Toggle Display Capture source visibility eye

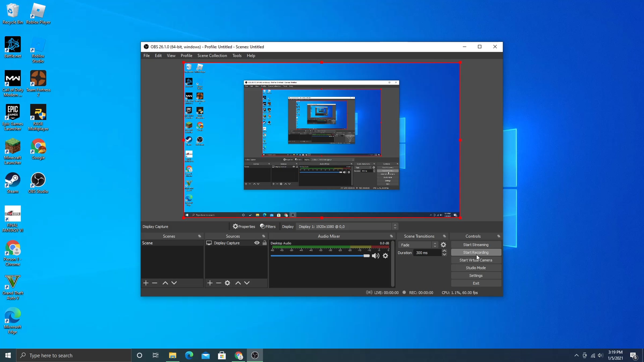click(x=257, y=243)
